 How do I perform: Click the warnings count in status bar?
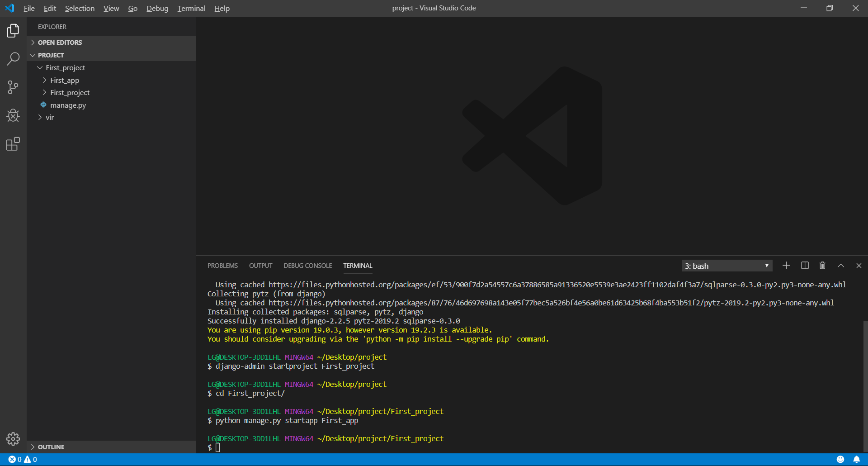click(31, 459)
